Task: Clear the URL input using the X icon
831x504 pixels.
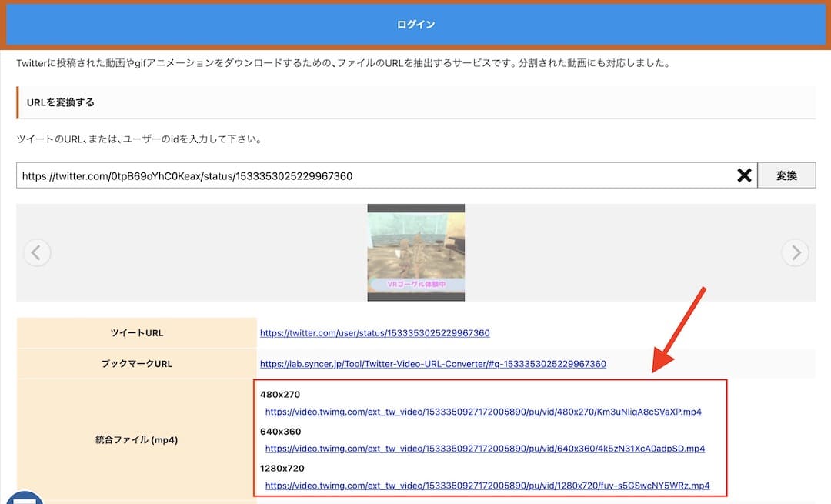Action: 743,175
